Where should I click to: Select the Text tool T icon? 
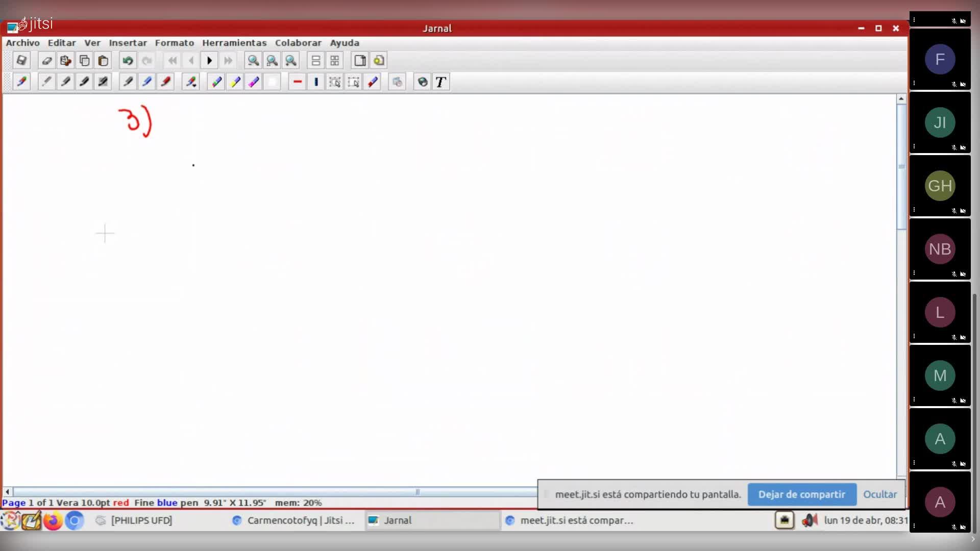coord(441,82)
